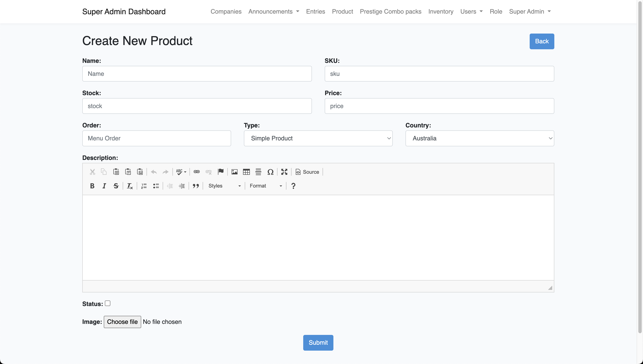The height and width of the screenshot is (364, 643).
Task: Open the Announcements menu in navbar
Action: point(274,11)
